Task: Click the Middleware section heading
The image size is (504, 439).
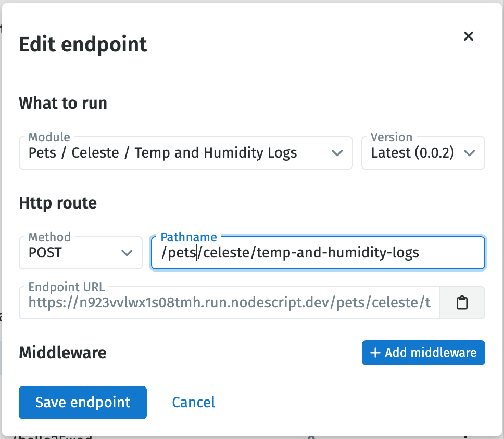Action: point(62,353)
